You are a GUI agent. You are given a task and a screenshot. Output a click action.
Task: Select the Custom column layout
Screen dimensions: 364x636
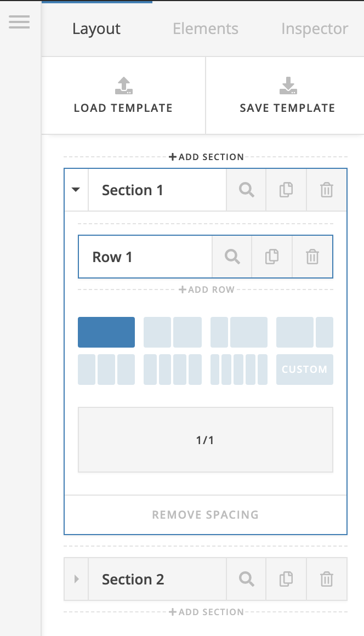305,370
